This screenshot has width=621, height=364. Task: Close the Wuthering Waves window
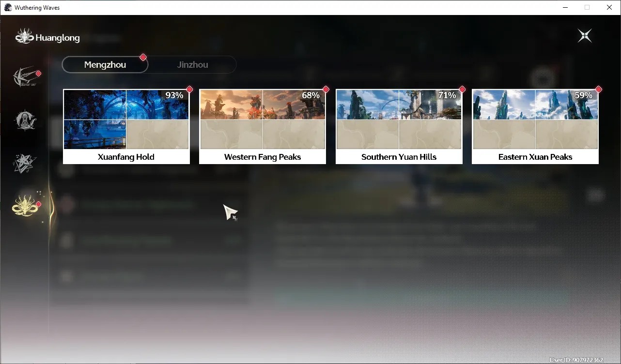(609, 7)
